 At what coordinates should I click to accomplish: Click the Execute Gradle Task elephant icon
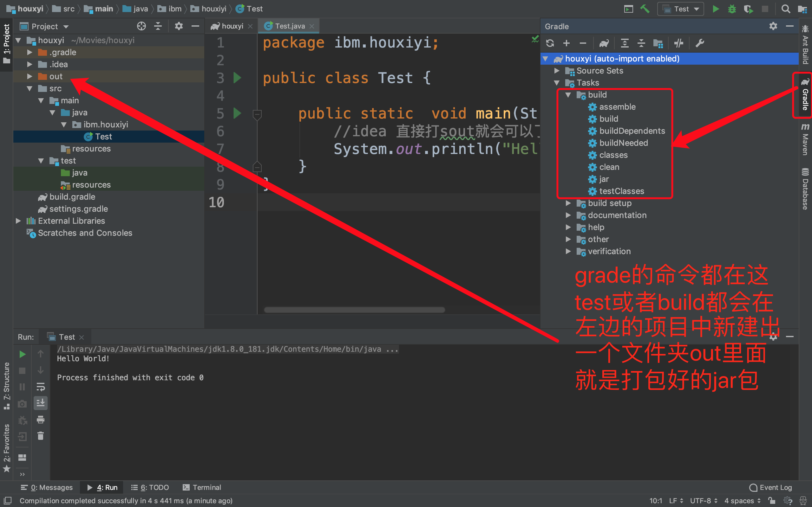click(x=604, y=43)
